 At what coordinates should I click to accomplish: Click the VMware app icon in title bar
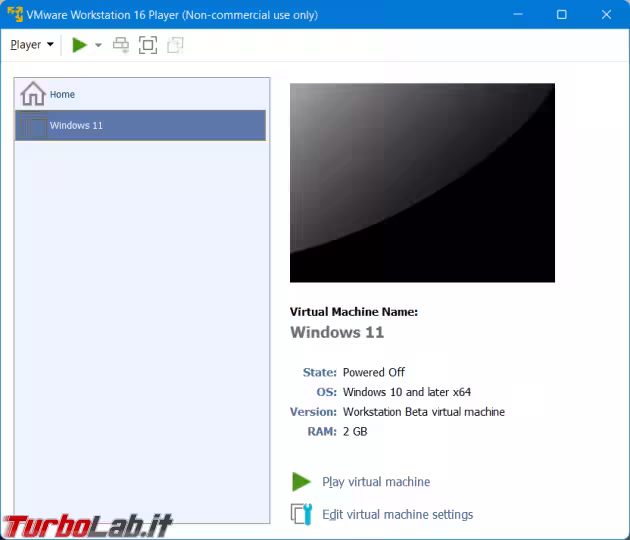point(15,14)
